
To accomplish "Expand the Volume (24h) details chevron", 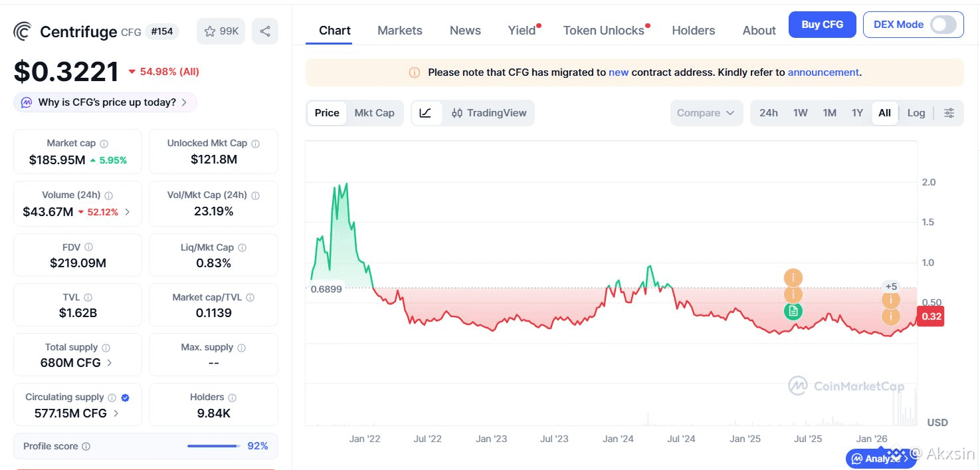I will coord(128,212).
